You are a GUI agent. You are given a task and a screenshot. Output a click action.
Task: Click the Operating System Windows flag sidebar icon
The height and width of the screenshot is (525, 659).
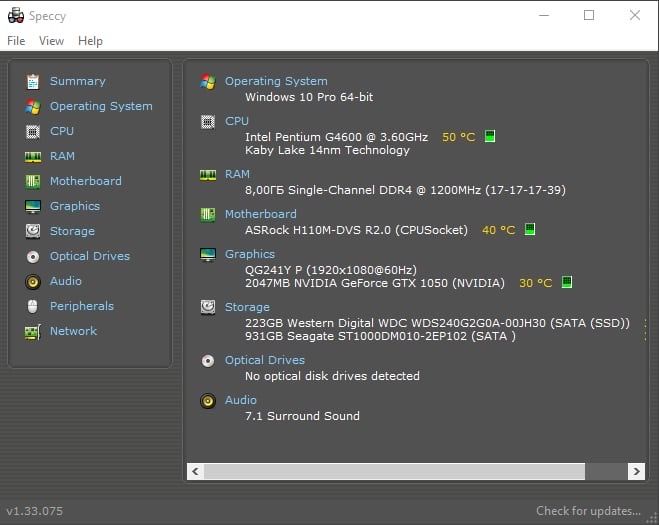(33, 107)
